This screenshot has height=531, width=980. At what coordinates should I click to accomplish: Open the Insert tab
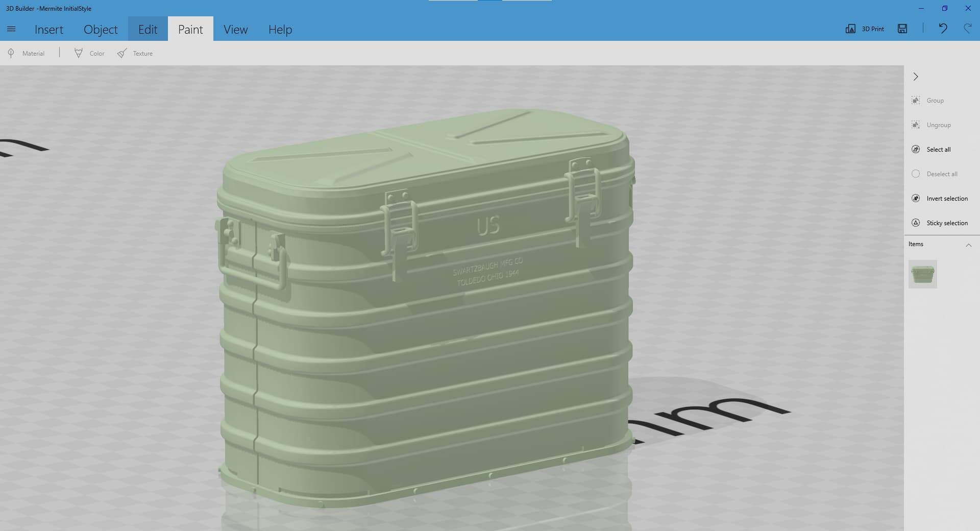(x=49, y=30)
